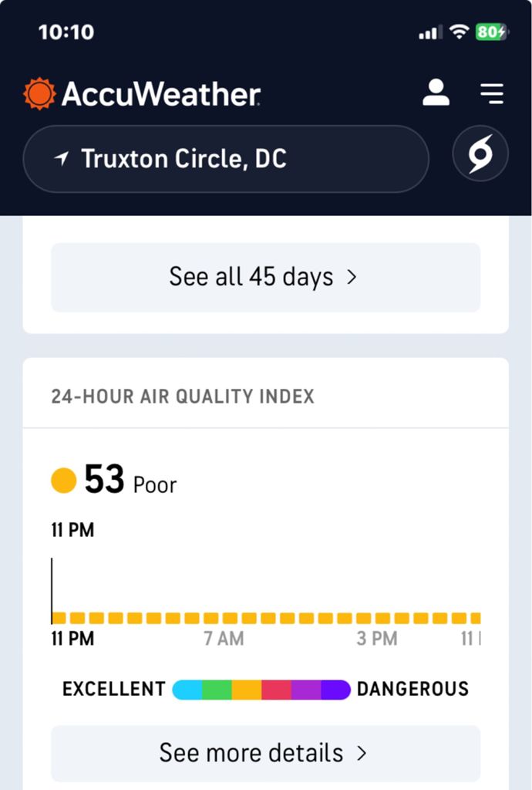Tap the location arrow icon
Image resolution: width=532 pixels, height=790 pixels.
(62, 159)
